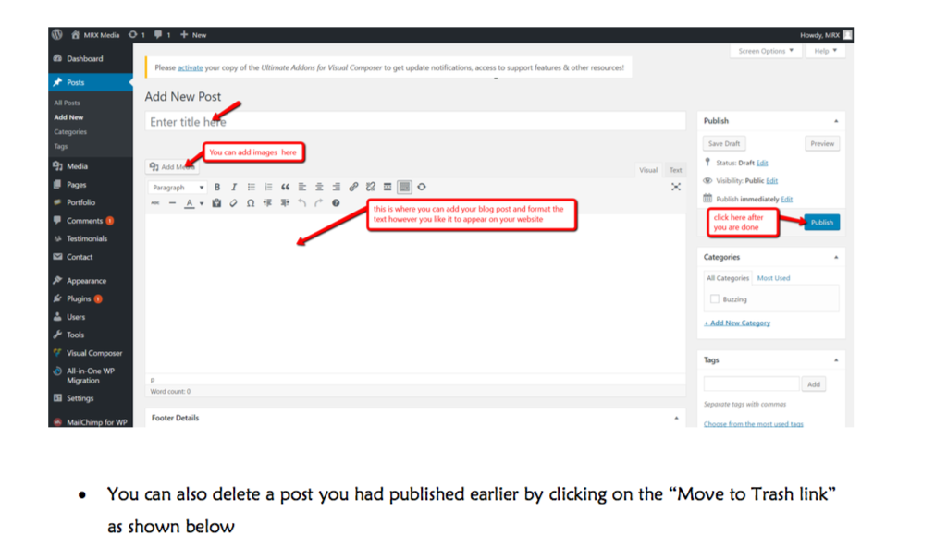Click Edit next to Visibility: Public
This screenshot has height=560, width=935.
[772, 180]
